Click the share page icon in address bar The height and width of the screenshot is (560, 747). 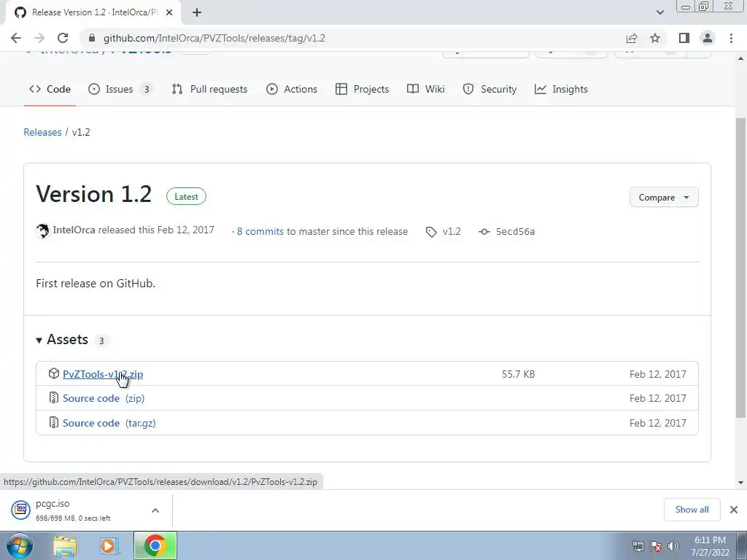coord(632,38)
